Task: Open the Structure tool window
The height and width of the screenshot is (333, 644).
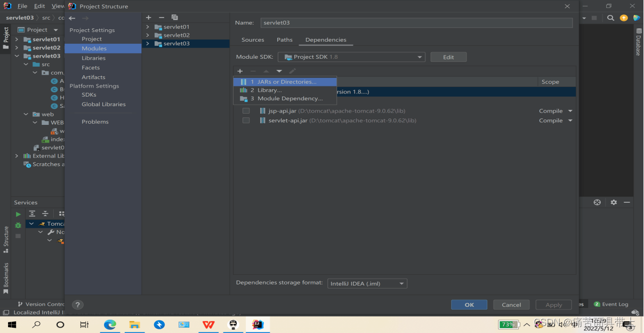Action: point(6,239)
